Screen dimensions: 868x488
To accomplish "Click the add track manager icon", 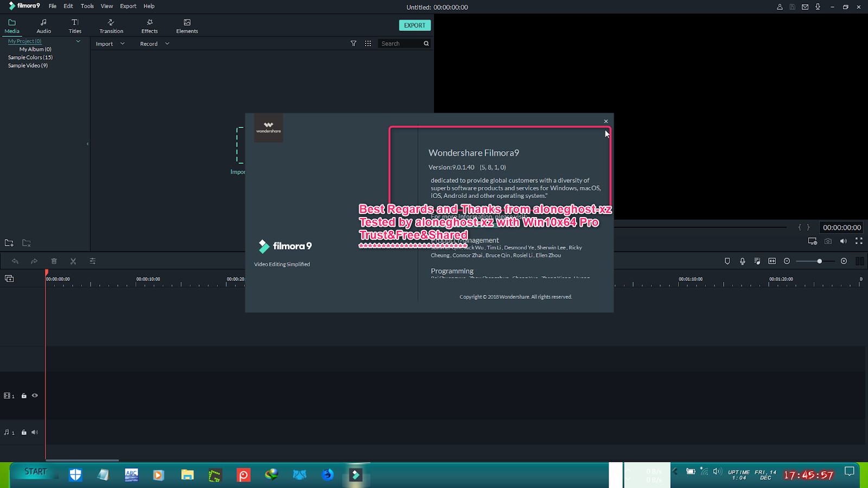I will pyautogui.click(x=9, y=279).
